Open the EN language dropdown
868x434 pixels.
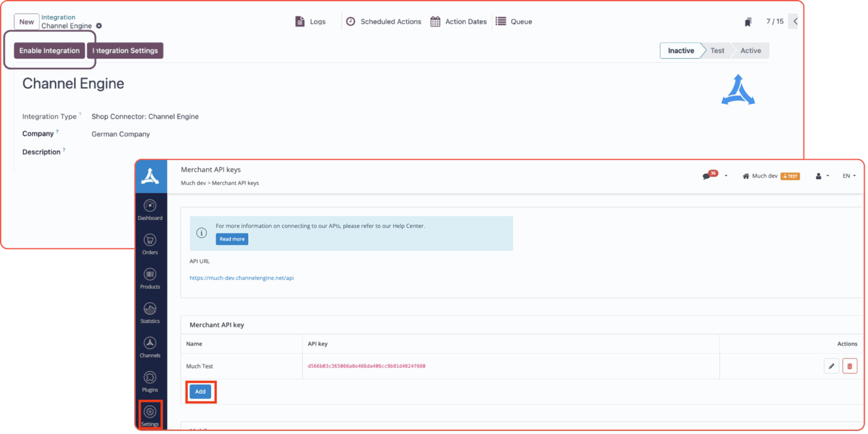(849, 176)
